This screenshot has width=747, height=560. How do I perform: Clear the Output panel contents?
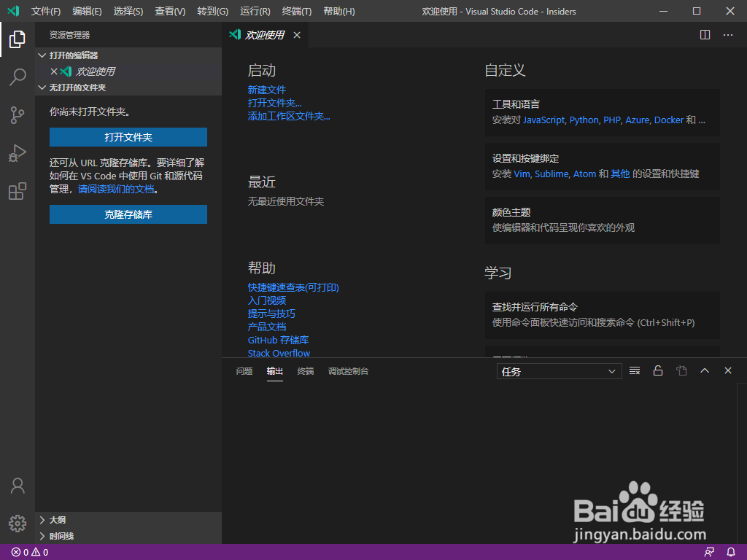634,370
